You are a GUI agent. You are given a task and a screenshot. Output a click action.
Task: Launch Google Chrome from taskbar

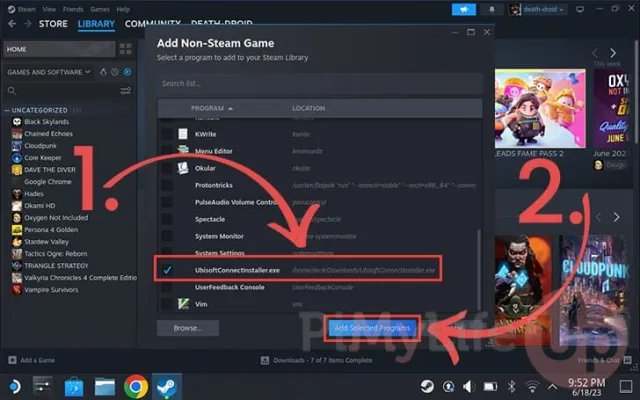point(136,387)
